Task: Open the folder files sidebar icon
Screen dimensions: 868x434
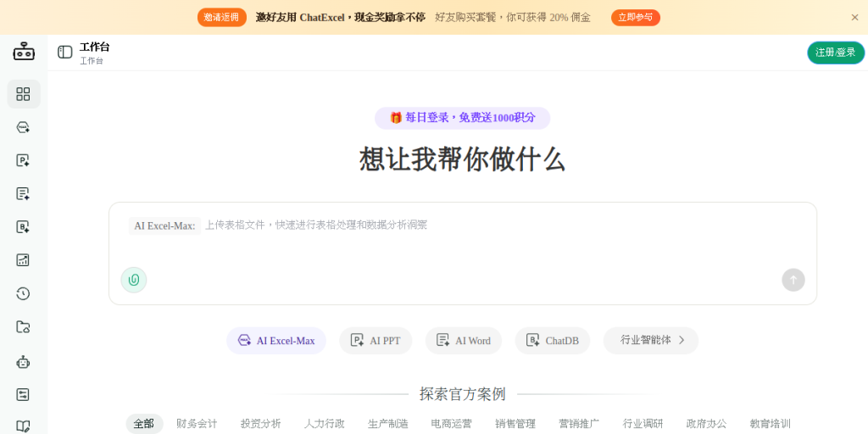Action: pos(23,326)
